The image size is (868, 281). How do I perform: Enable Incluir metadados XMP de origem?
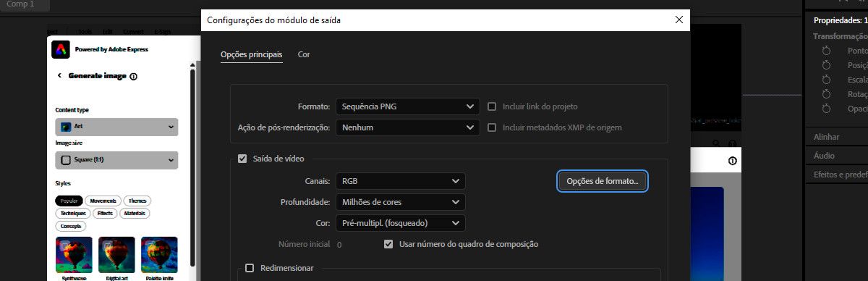[492, 127]
